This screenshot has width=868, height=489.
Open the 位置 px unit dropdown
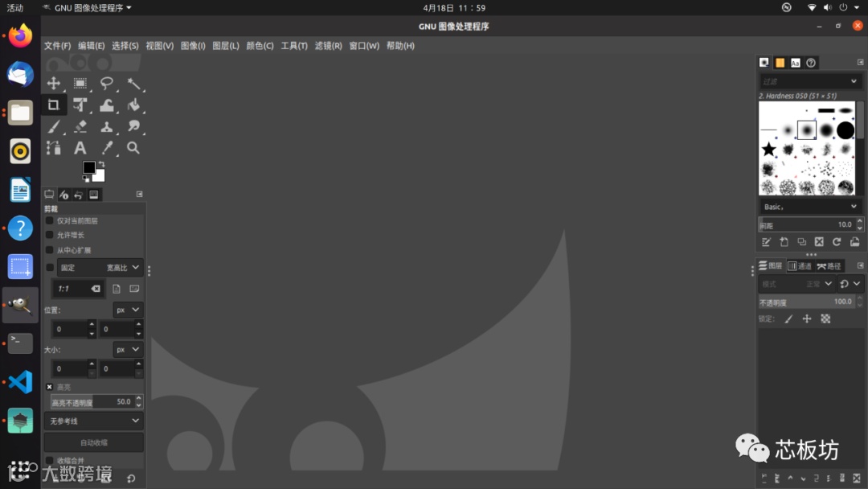coord(128,310)
